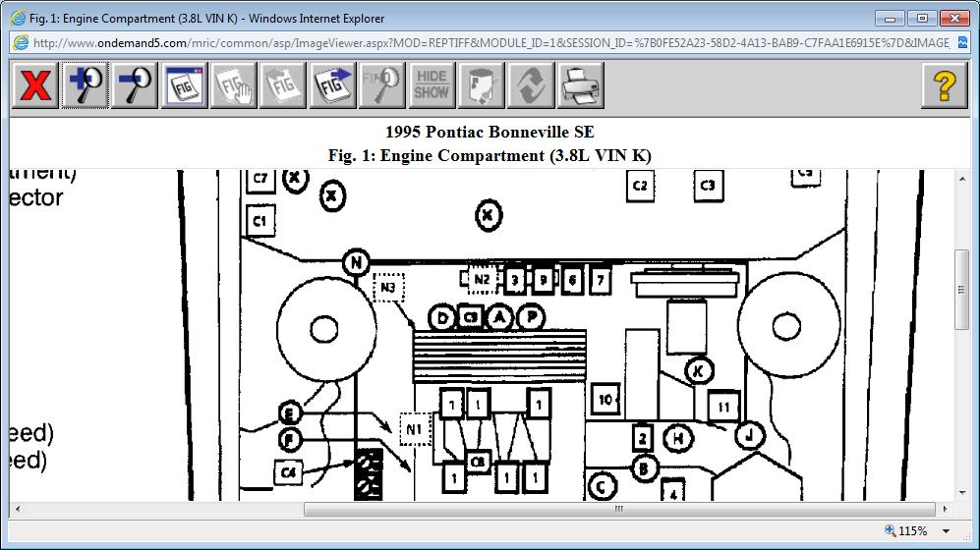Click the vertical scrollbar up arrow
Screen dimensions: 980x550
point(962,179)
